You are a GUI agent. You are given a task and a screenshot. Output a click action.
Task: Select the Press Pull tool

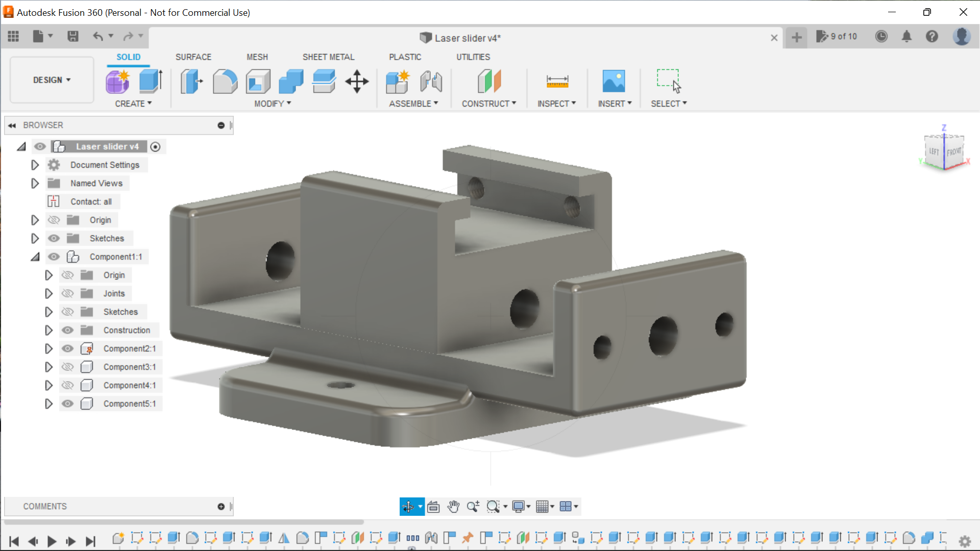click(x=191, y=82)
